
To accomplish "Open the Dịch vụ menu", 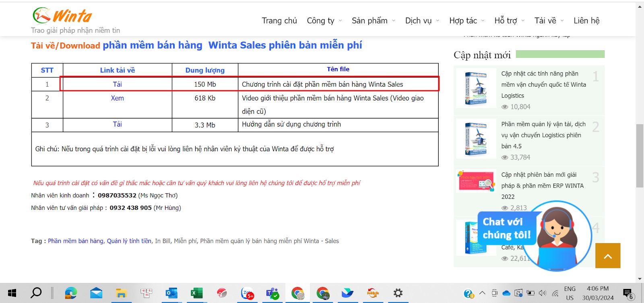I will (418, 20).
